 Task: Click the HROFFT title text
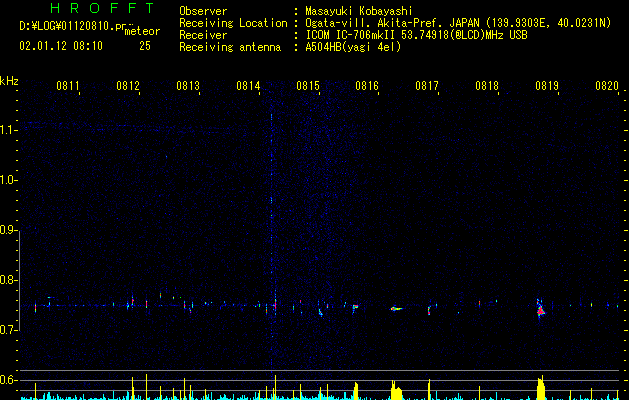(103, 8)
